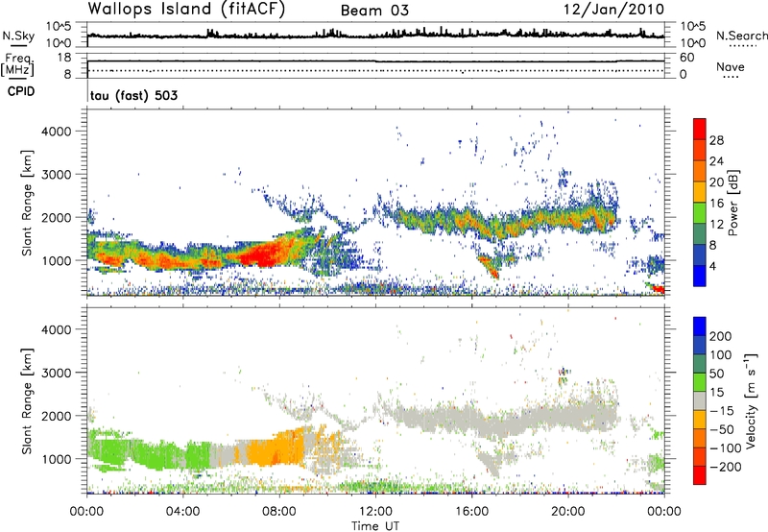Click the 'Power [dB]' colorbar label
The width and height of the screenshot is (768, 532).
(x=732, y=203)
